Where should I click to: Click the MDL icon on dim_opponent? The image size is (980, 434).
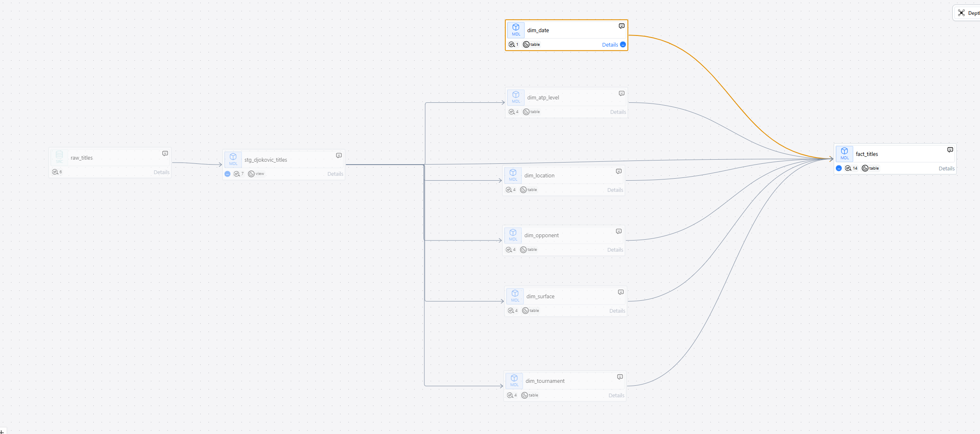coord(513,235)
